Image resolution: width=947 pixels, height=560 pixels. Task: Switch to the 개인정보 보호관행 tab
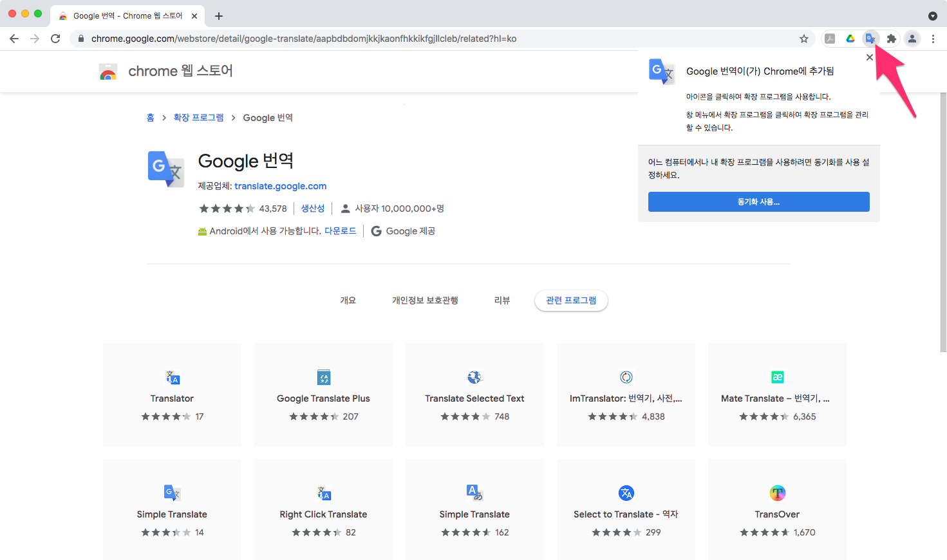coord(425,301)
